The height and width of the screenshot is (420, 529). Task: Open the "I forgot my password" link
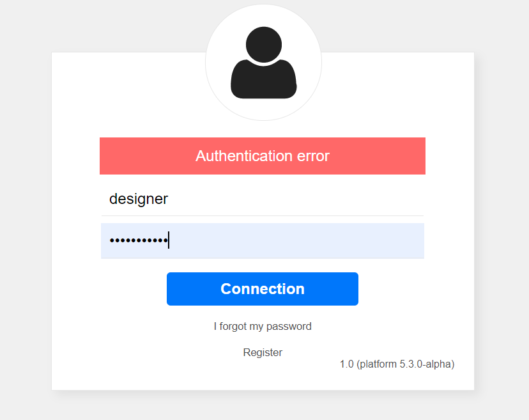[263, 327]
